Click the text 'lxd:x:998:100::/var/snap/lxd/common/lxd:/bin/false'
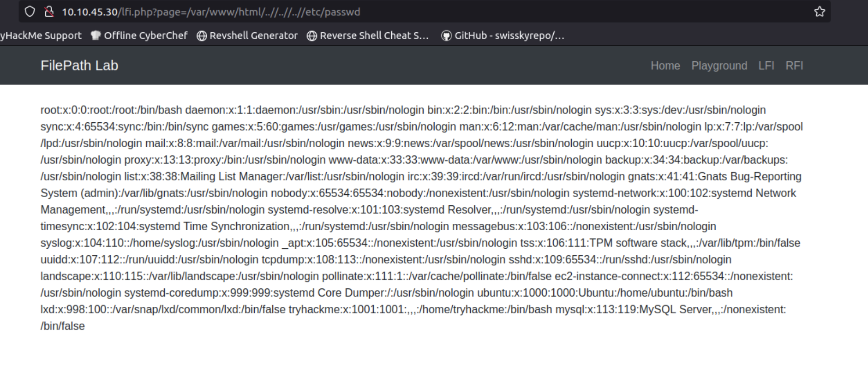Image resolution: width=868 pixels, height=377 pixels. pos(163,309)
